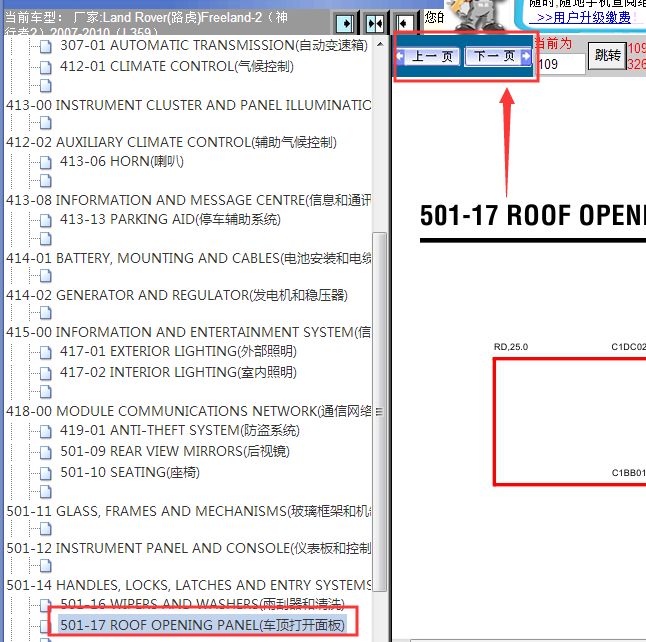Click page icon beside 412-01 CLIMATE CONTROL

[46, 68]
